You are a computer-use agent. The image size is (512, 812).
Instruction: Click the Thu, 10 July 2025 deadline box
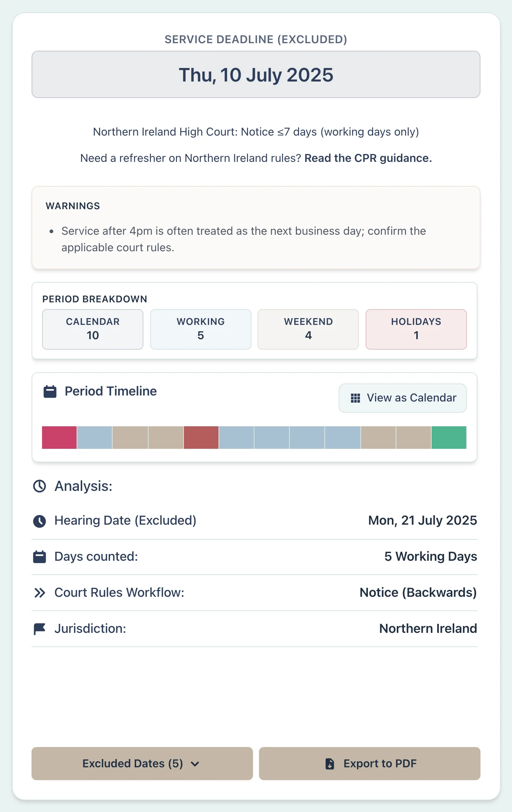[256, 74]
